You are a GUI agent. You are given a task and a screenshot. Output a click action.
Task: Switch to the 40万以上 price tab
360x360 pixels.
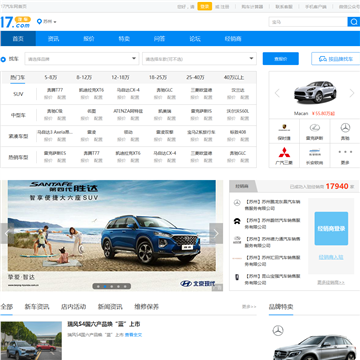point(234,77)
